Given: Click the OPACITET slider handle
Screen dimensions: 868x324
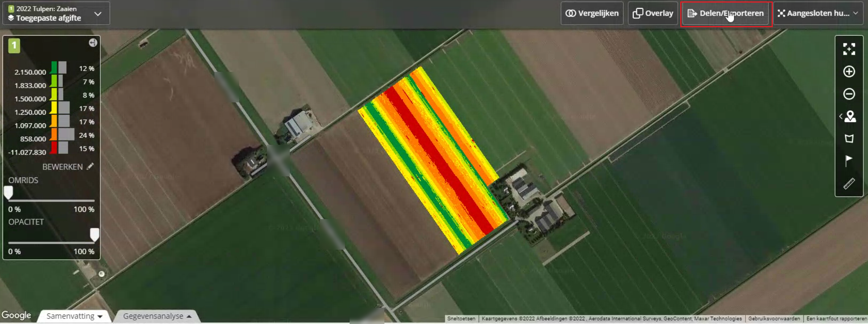Looking at the screenshot, I should (x=94, y=234).
